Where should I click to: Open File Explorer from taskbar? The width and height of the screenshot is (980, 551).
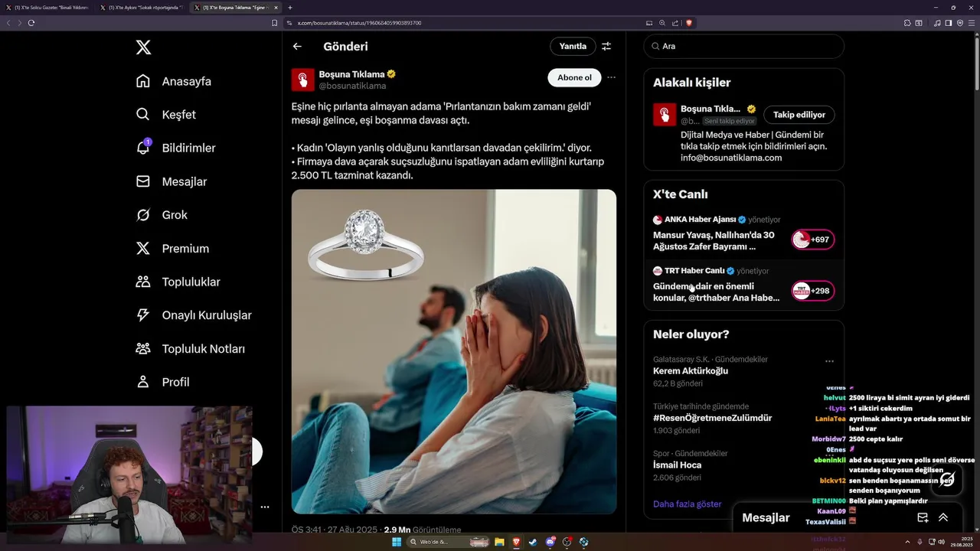pos(499,542)
